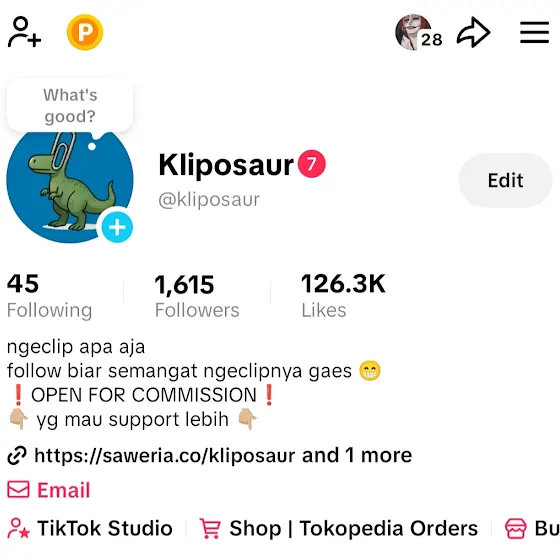Tap the blue plus on avatar
The height and width of the screenshot is (560, 560).
point(117,227)
